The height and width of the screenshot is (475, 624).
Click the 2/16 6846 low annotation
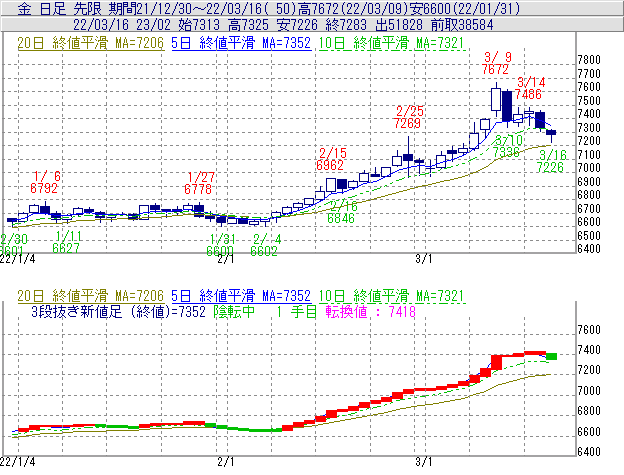click(x=342, y=212)
